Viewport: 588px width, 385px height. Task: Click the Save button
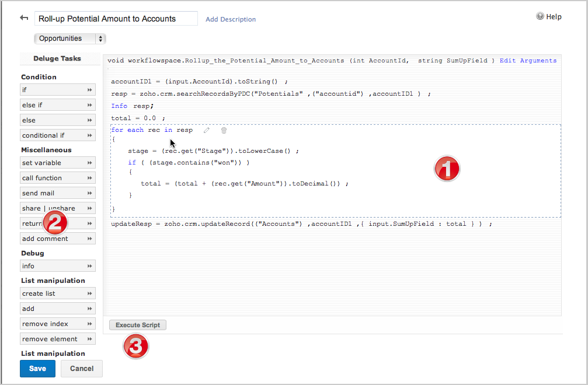point(37,369)
